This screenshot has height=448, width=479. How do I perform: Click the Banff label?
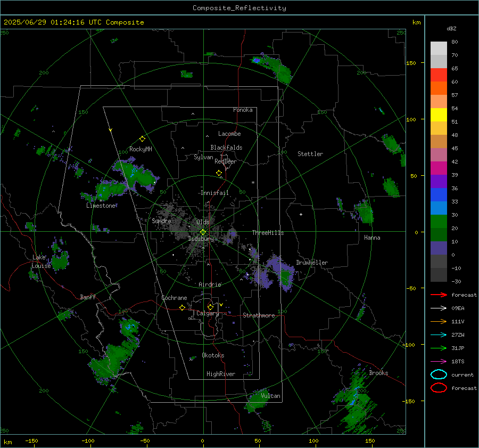pyautogui.click(x=88, y=297)
